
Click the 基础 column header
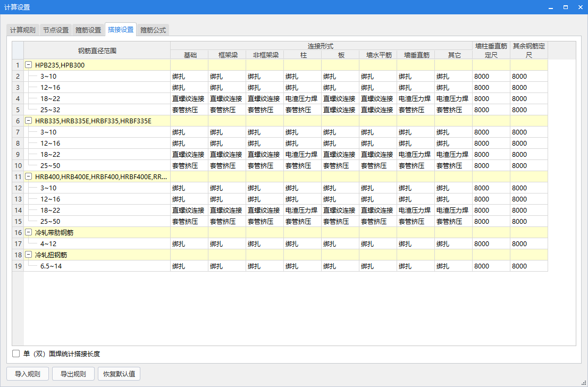coord(189,55)
